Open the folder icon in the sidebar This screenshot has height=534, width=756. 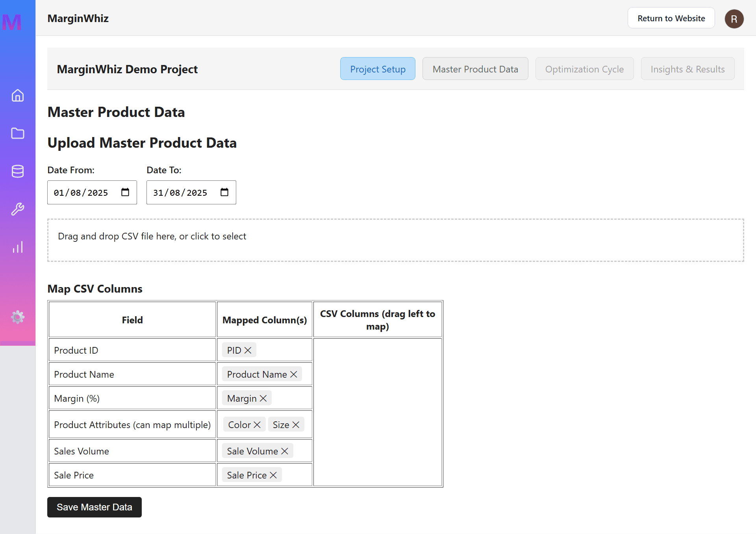click(x=18, y=133)
